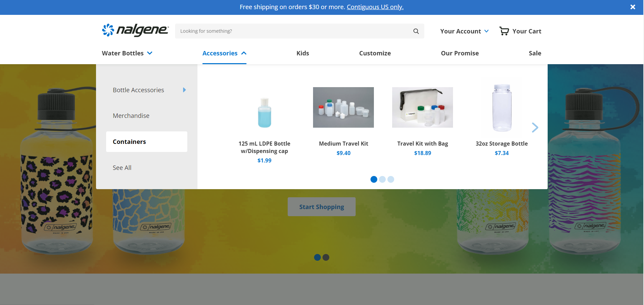This screenshot has height=305, width=644.
Task: Select the second product carousel dot
Action: pos(382,179)
